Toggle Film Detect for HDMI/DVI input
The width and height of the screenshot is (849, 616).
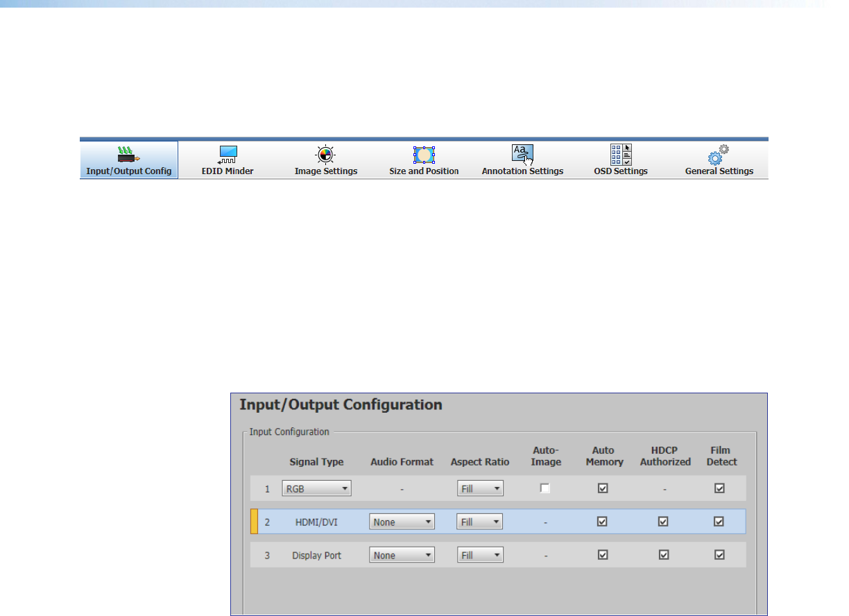[x=720, y=522]
